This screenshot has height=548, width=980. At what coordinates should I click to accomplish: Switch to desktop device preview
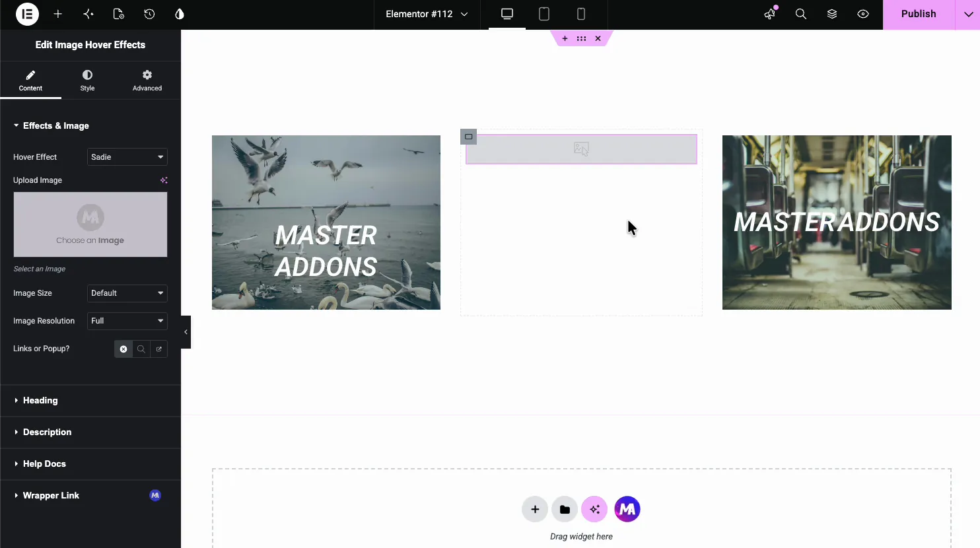point(507,14)
